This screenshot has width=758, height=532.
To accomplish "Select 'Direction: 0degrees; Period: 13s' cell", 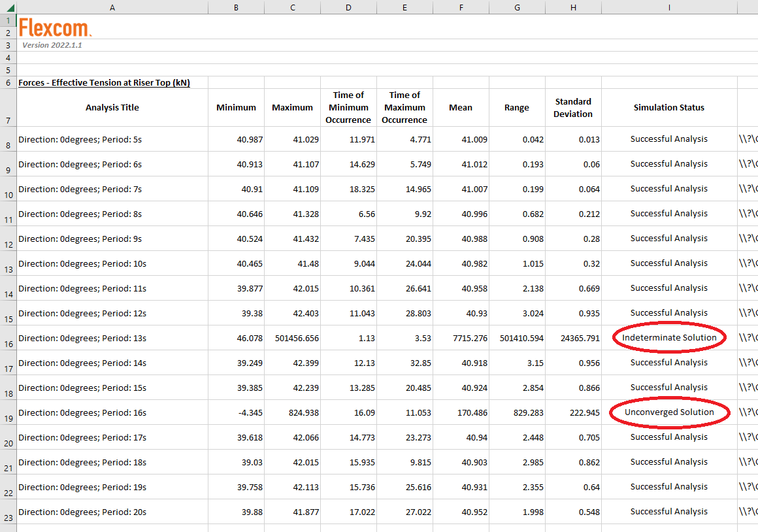I will tap(112, 338).
